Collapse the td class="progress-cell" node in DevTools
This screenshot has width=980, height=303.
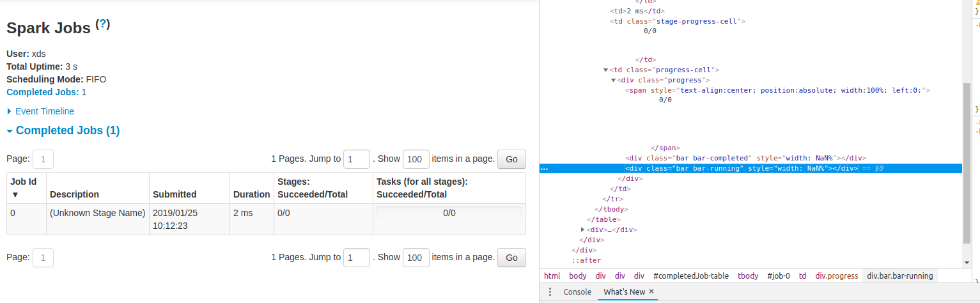pos(606,70)
